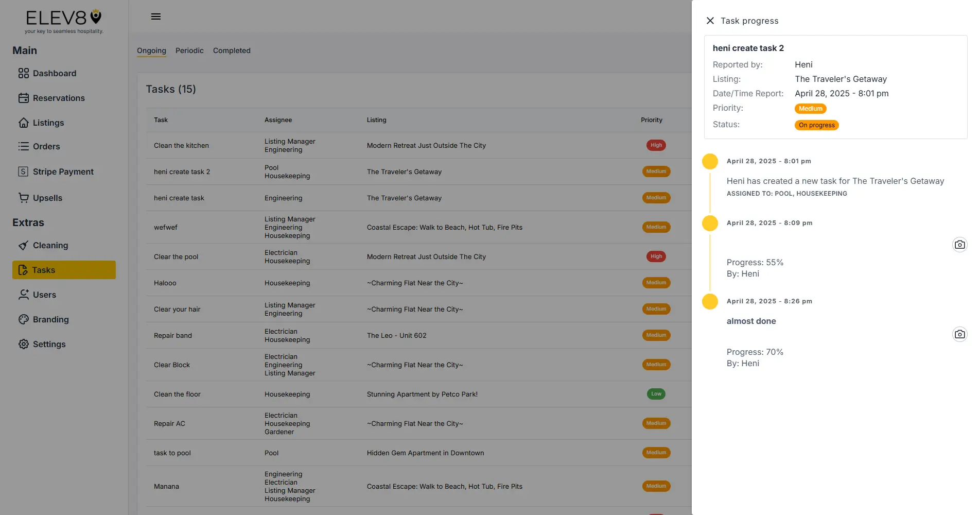
Task: Toggle the sidebar with the hamburger icon
Action: click(x=155, y=16)
